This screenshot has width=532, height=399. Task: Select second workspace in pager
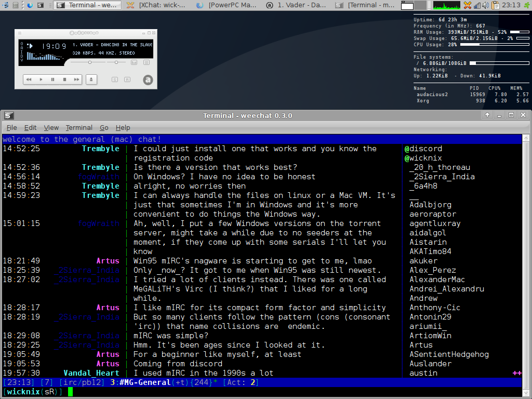(x=420, y=5)
